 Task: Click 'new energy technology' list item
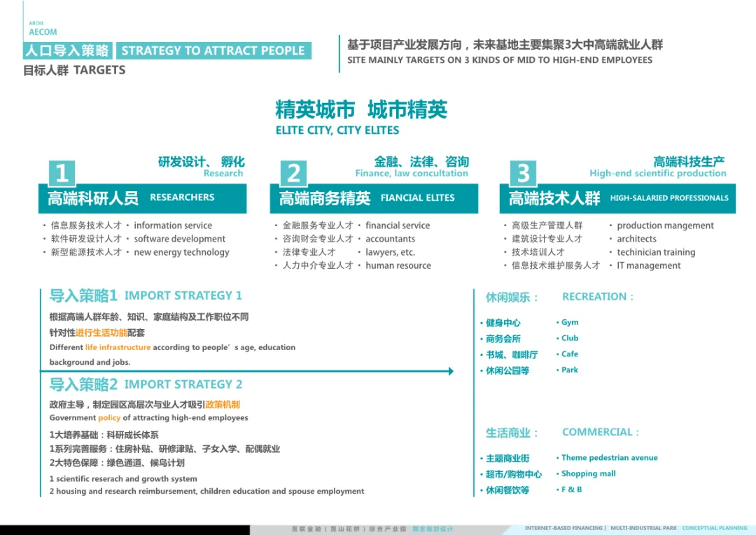click(181, 252)
